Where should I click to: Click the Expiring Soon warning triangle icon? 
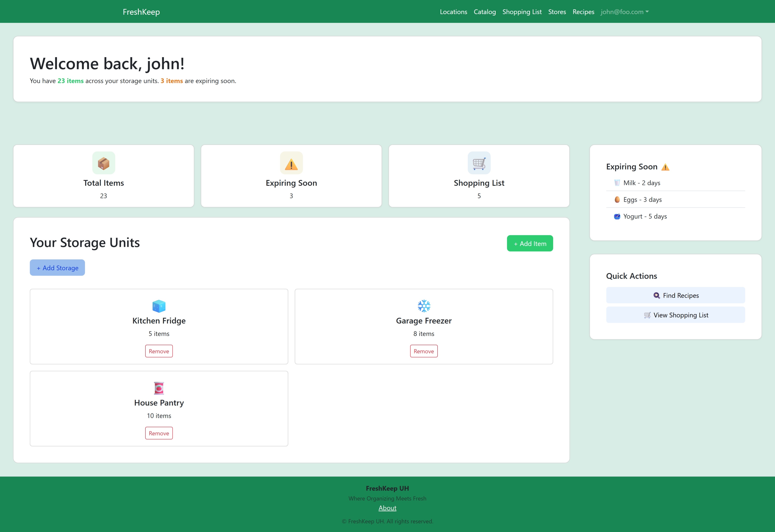291,163
